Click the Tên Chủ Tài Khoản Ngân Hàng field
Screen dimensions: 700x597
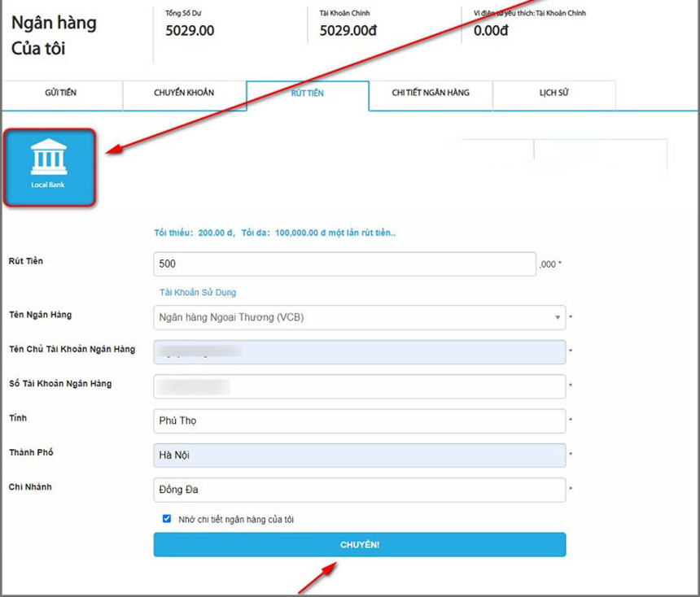coord(359,351)
